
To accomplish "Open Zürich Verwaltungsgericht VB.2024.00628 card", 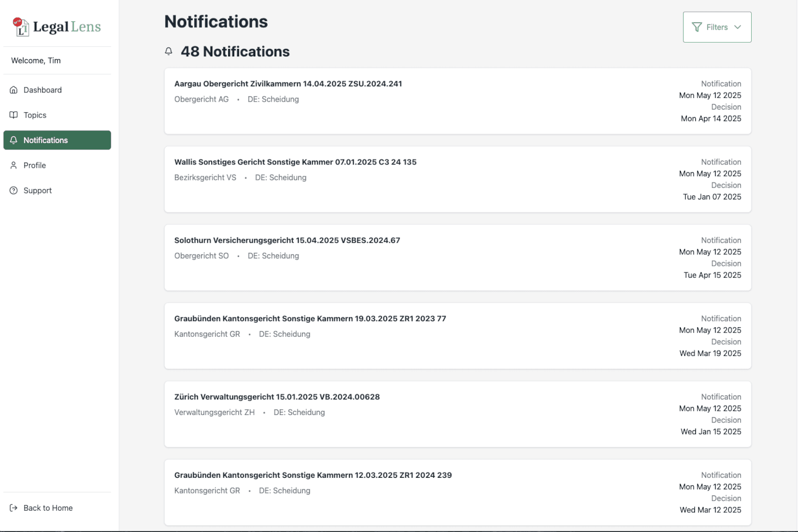I will pos(458,414).
